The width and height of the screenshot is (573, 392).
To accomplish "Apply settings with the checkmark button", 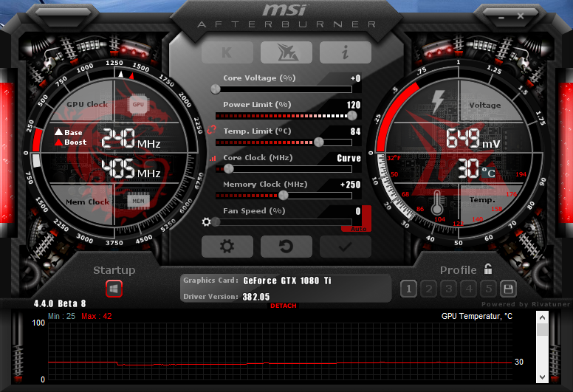I will coord(346,247).
